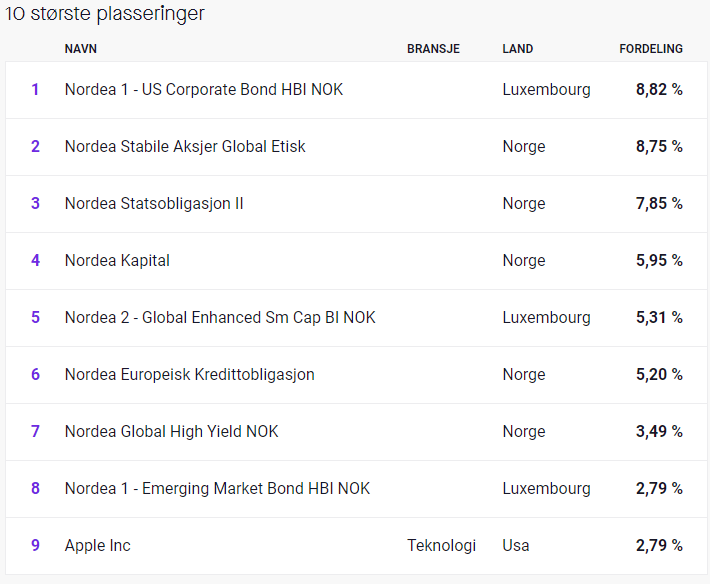Click rank number 9 in list
This screenshot has height=584, width=710.
tap(35, 546)
